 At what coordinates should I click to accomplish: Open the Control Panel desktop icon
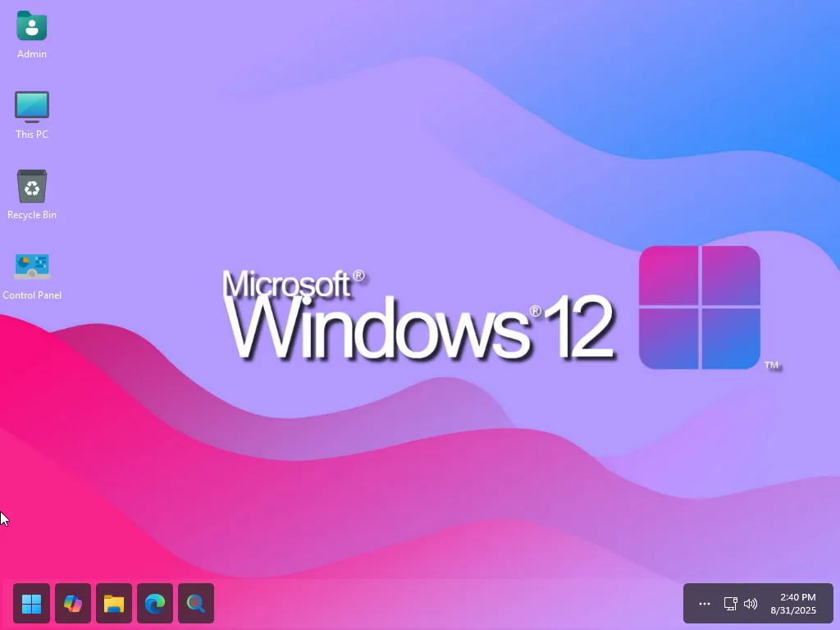[32, 267]
